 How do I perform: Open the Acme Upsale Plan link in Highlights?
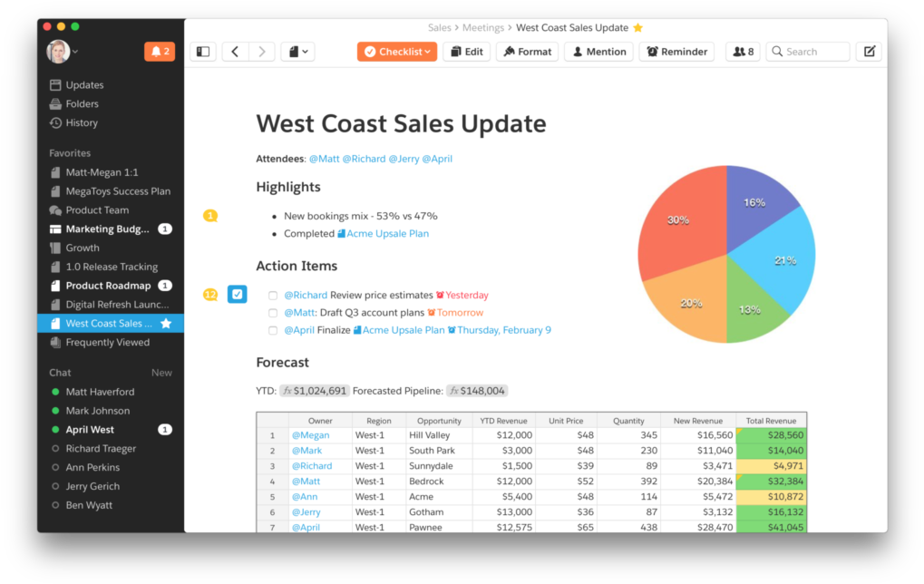click(x=387, y=234)
